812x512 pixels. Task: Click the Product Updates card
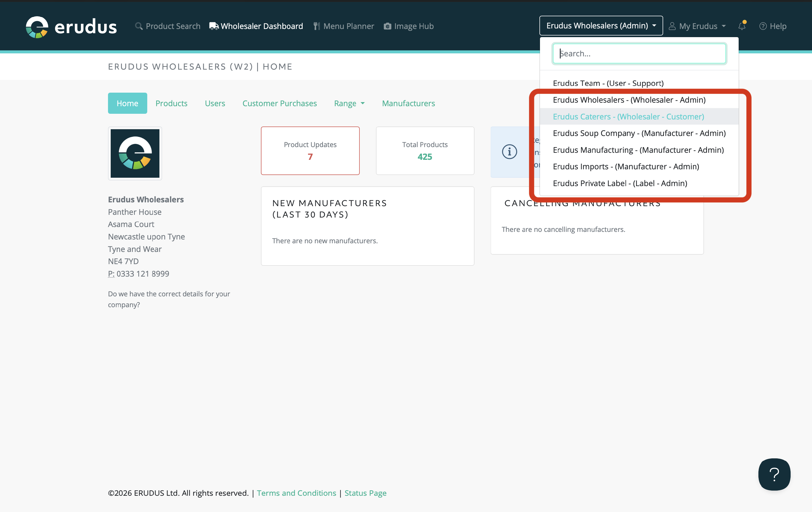(x=310, y=151)
